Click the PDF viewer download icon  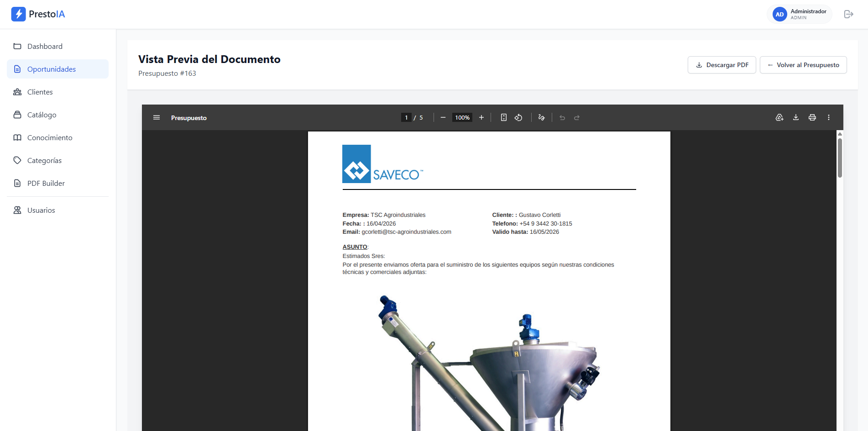coord(796,117)
